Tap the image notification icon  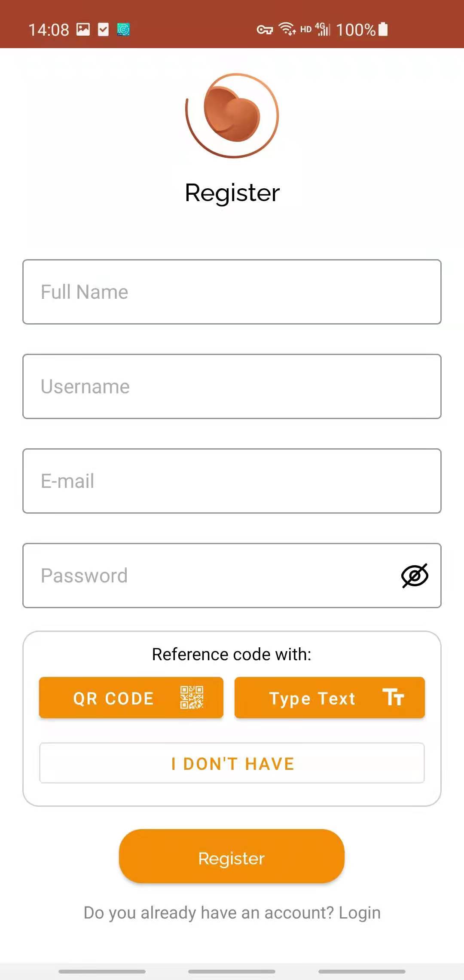click(83, 29)
